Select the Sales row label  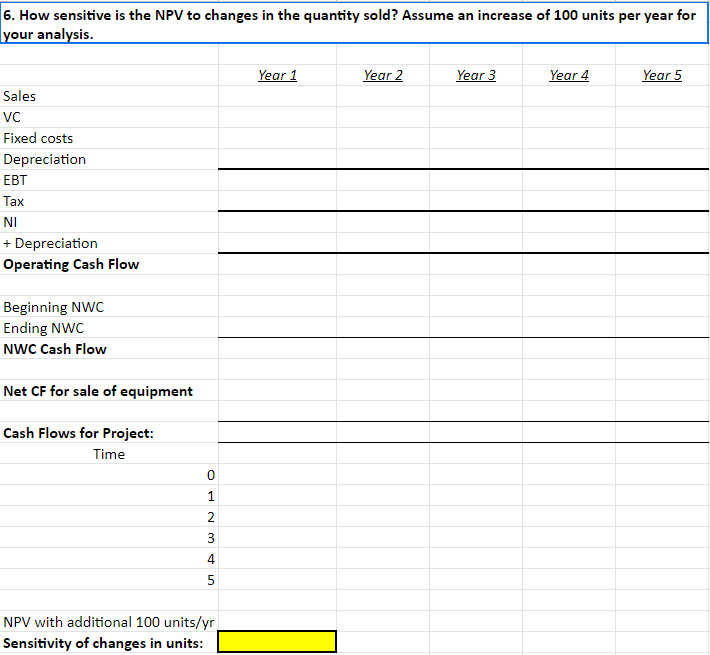coord(19,96)
